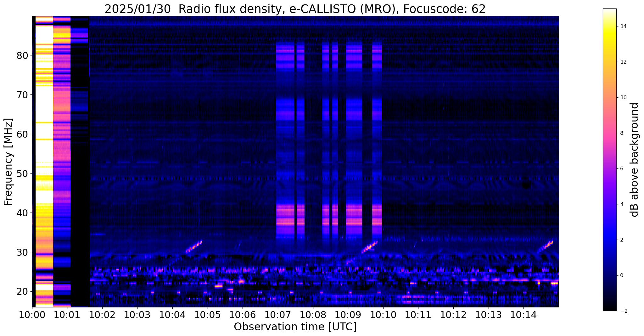The image size is (644, 336).
Task: Click the 80 MHz frequency tick label
Action: coord(22,56)
